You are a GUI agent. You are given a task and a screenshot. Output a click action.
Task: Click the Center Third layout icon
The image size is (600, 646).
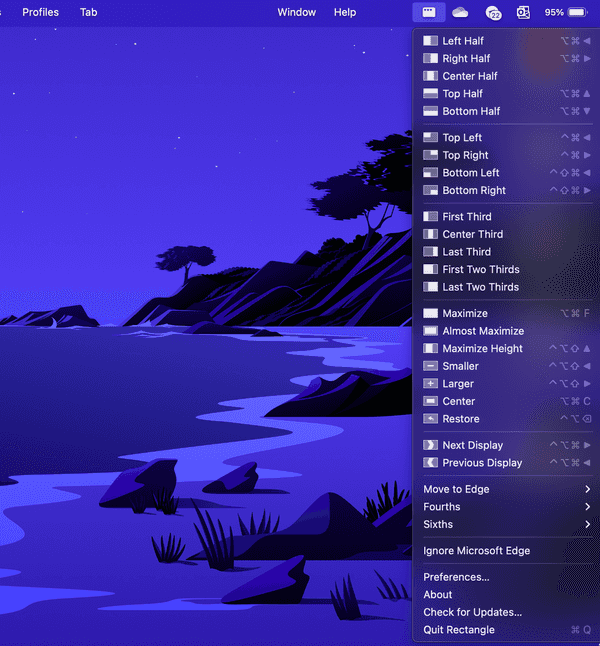click(431, 234)
